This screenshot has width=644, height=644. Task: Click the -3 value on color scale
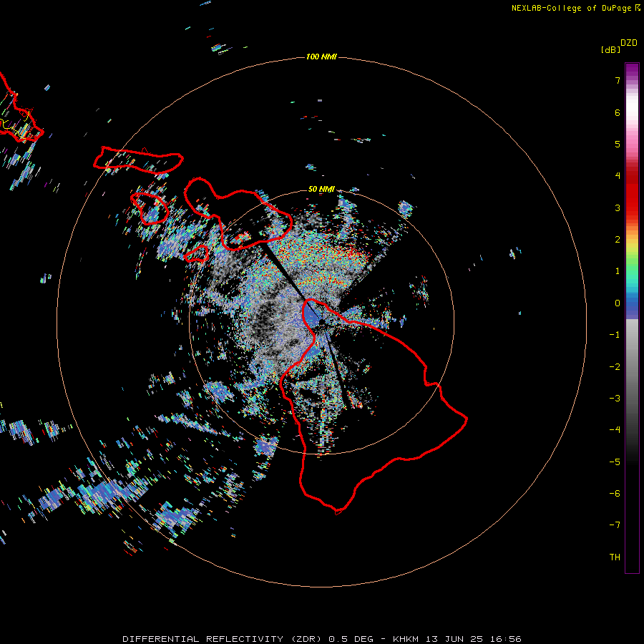coord(615,399)
